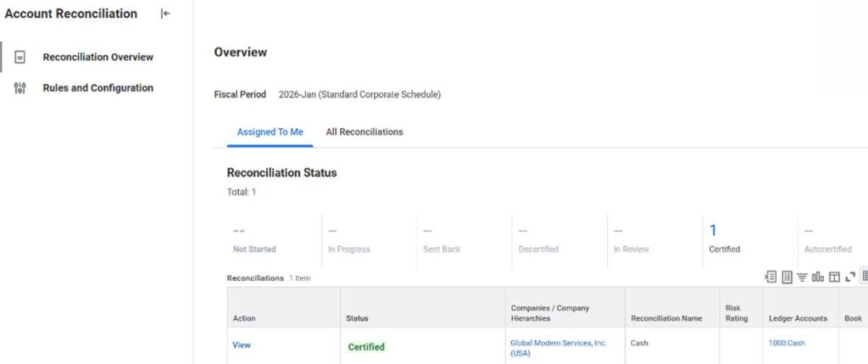The width and height of the screenshot is (868, 364).
Task: Expand the reconciliations table to fullscreen
Action: pyautogui.click(x=849, y=277)
